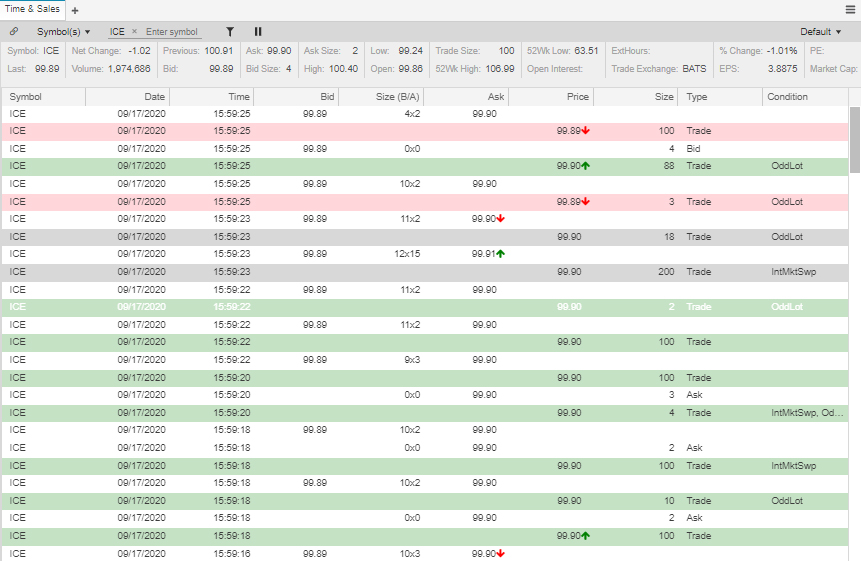The width and height of the screenshot is (861, 561).
Task: Select the 18-share OddLot trade row
Action: [425, 237]
